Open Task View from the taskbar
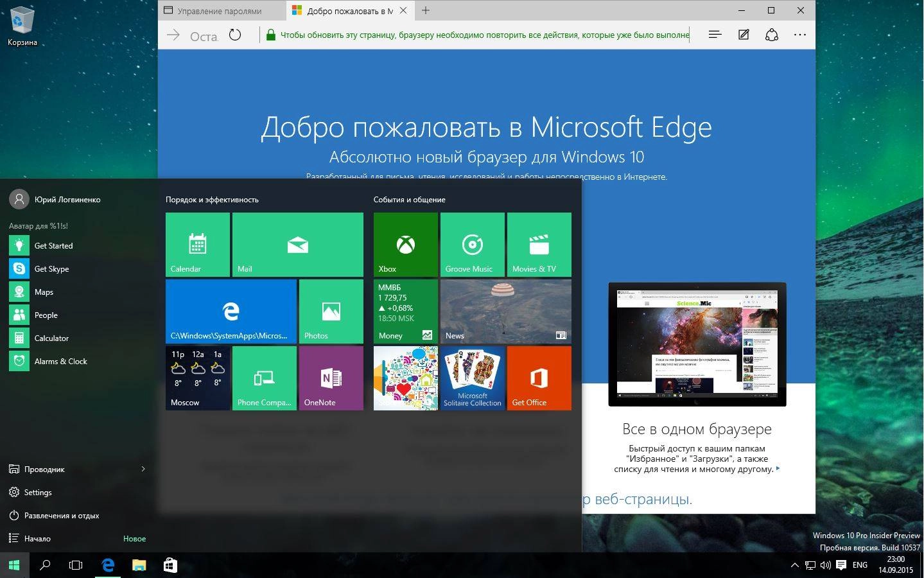Image resolution: width=924 pixels, height=578 pixels. pos(76,565)
